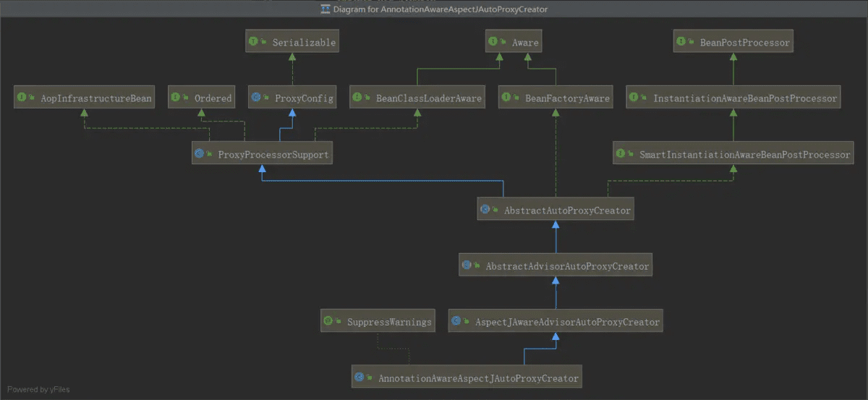Select the SmartInstantiationAwareBeanPostProcessor node
Viewport: 868px width, 400px height.
click(733, 153)
